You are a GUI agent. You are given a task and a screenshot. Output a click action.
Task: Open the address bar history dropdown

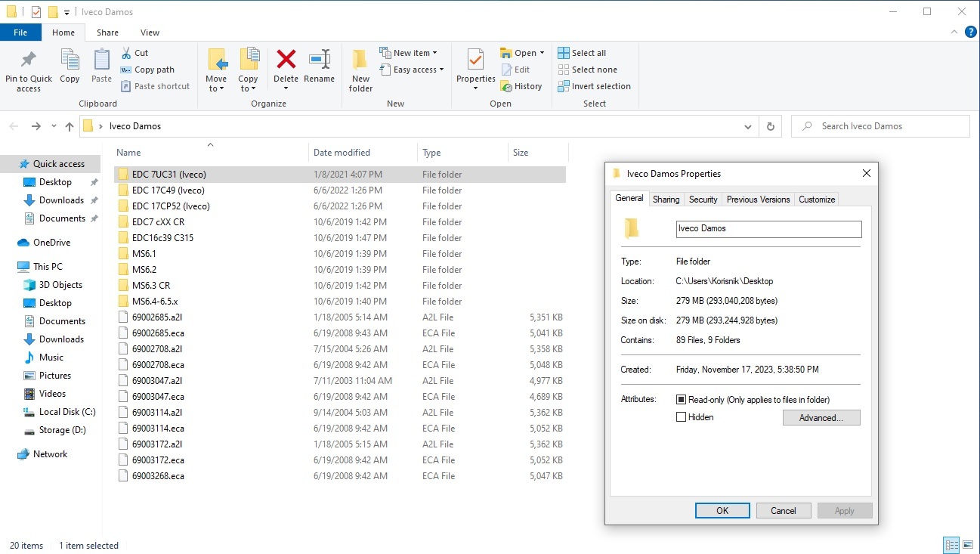point(748,126)
